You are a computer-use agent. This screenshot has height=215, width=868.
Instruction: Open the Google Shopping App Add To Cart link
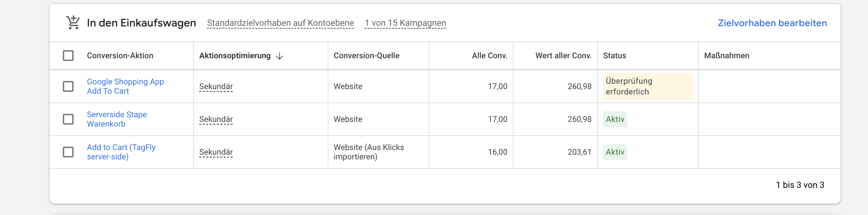(x=125, y=86)
